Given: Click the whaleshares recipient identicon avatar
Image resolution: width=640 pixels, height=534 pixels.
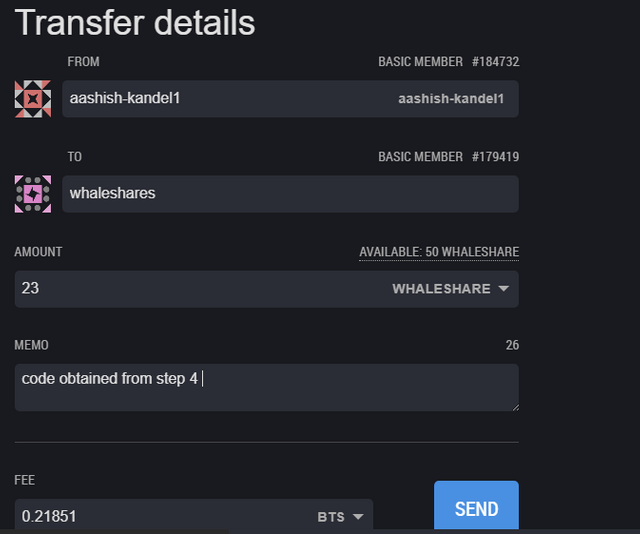Looking at the screenshot, I should 33,194.
